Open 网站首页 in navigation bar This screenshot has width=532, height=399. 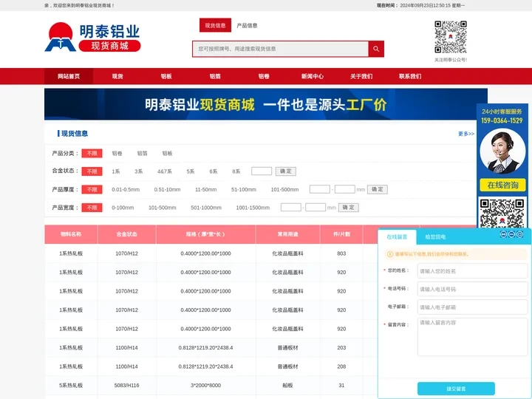(x=69, y=76)
